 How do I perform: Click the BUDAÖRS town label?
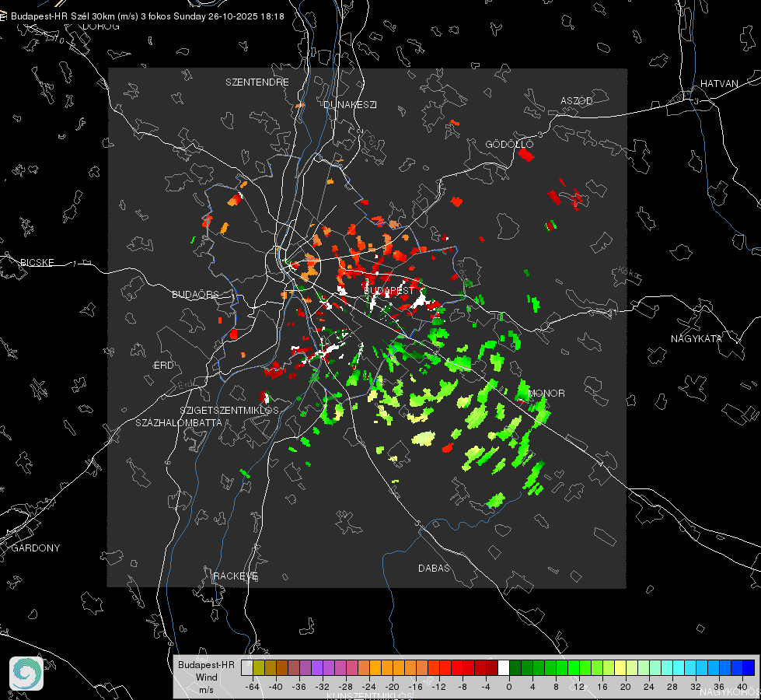[x=195, y=294]
